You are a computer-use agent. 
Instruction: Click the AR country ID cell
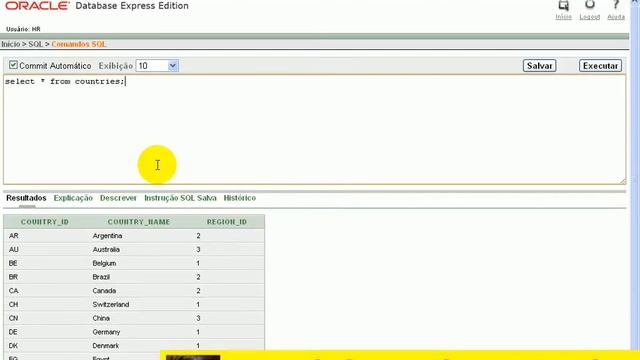[x=13, y=236]
